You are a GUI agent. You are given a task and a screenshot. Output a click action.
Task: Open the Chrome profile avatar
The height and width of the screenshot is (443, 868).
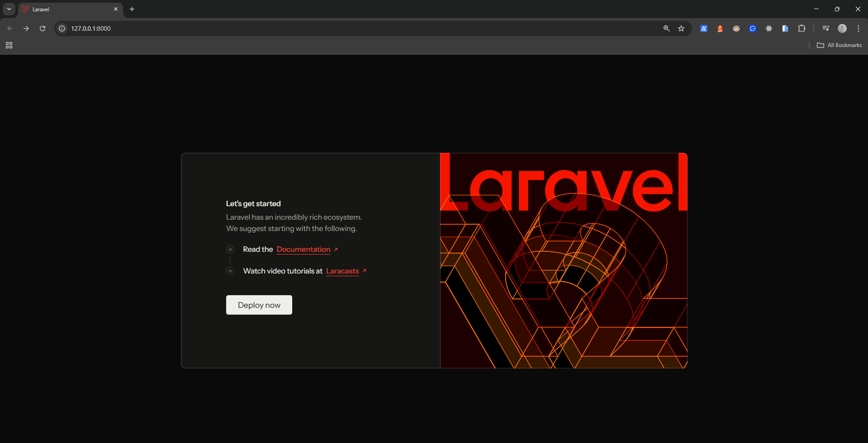842,28
